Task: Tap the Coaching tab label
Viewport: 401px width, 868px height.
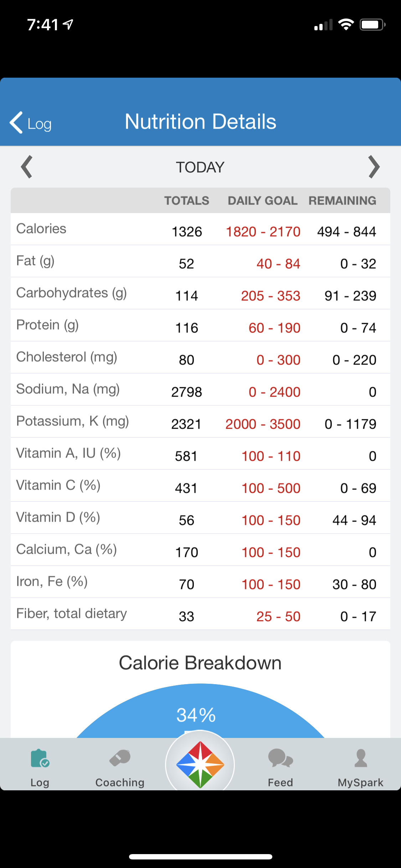Action: click(120, 782)
